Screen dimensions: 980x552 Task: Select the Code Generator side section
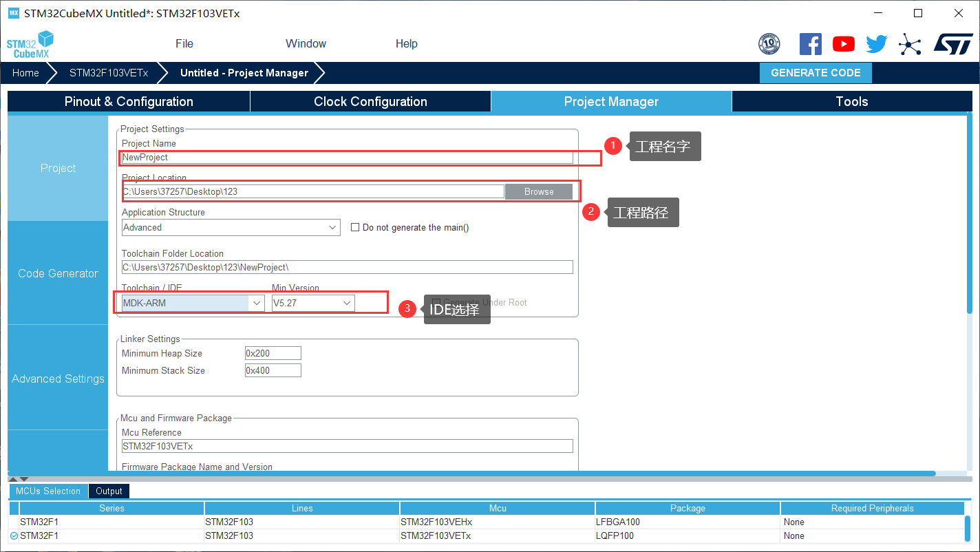pyautogui.click(x=58, y=273)
